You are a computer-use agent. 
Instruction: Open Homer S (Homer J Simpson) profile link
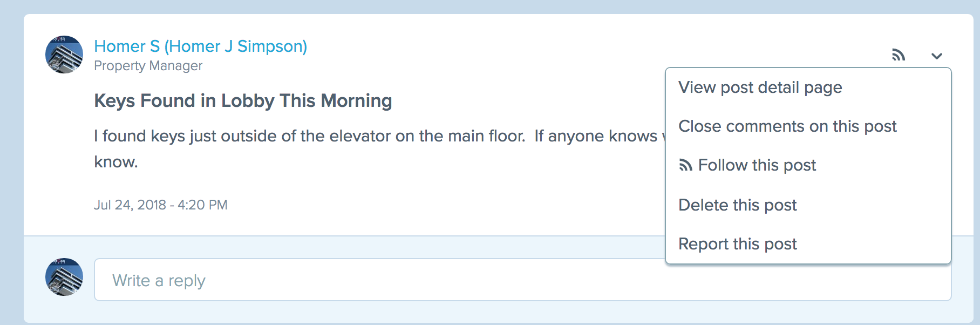(x=200, y=46)
